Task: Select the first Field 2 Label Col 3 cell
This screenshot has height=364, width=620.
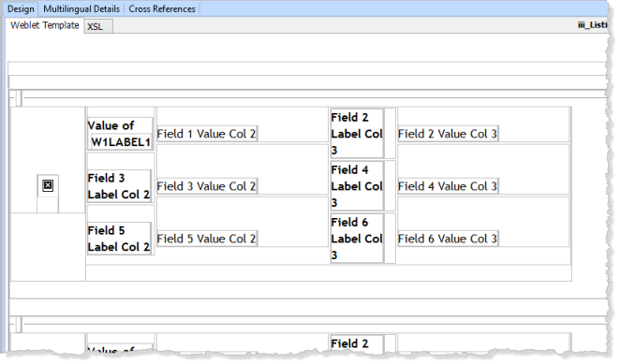Action: [x=357, y=134]
